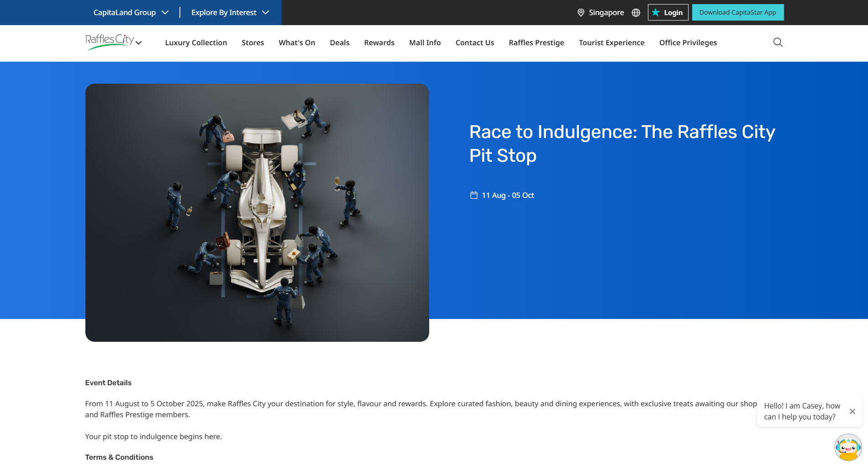Open the Luxury Collection menu
The image size is (868, 467).
[x=196, y=42]
